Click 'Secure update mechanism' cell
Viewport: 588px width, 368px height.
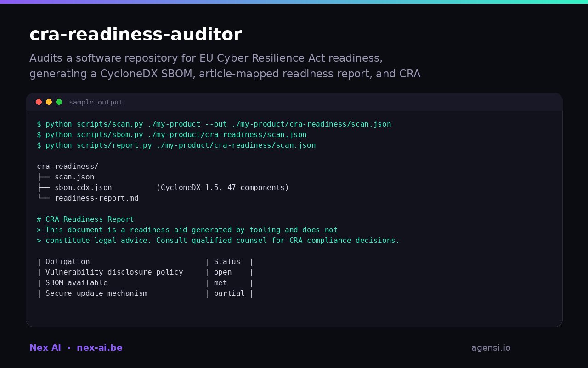click(x=96, y=293)
